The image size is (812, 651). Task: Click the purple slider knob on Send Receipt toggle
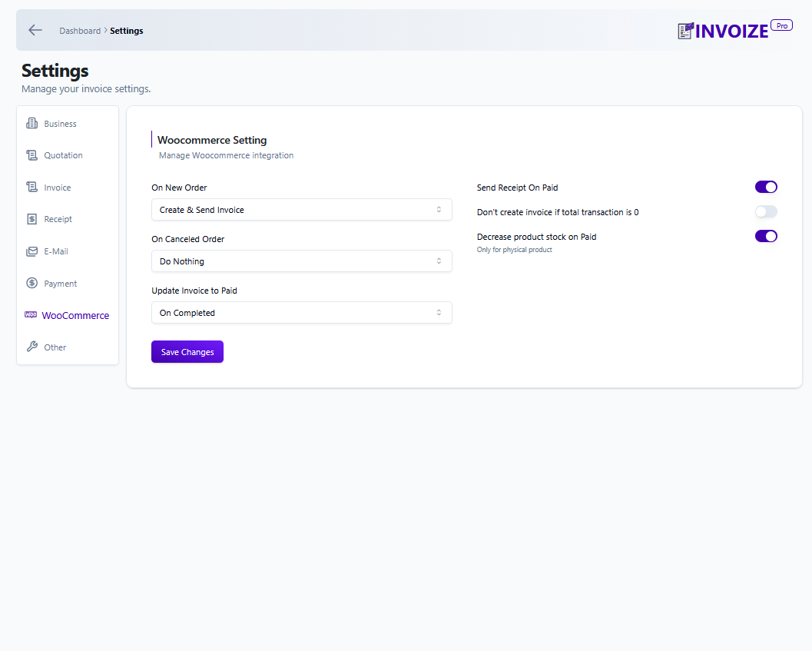point(770,187)
